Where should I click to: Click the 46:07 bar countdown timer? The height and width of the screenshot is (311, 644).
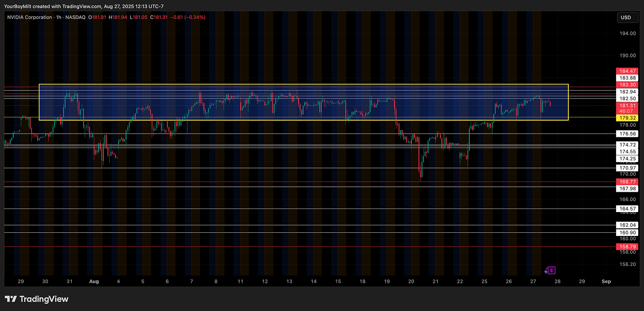pos(627,112)
